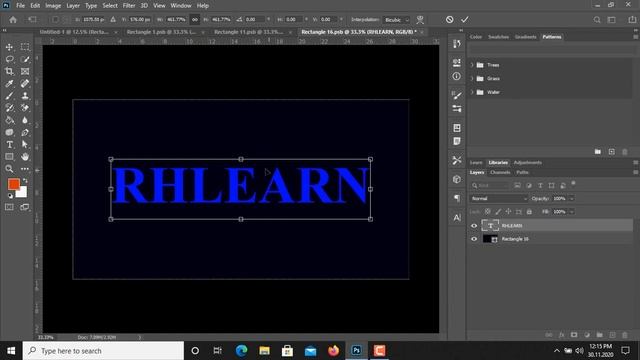Select the Move tool

(9, 47)
